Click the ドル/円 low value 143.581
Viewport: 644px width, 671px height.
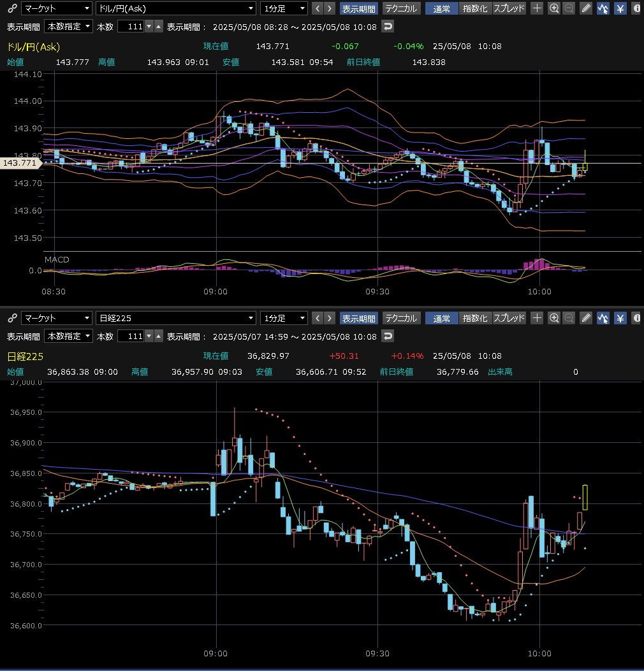click(x=288, y=62)
